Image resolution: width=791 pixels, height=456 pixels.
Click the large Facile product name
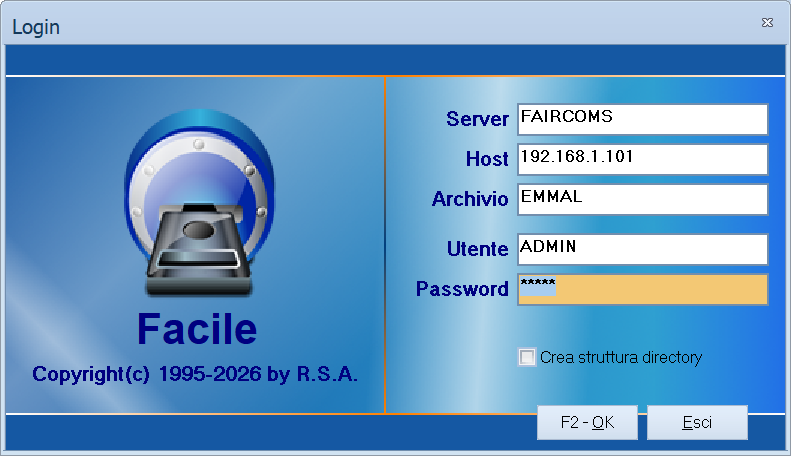pyautogui.click(x=197, y=328)
